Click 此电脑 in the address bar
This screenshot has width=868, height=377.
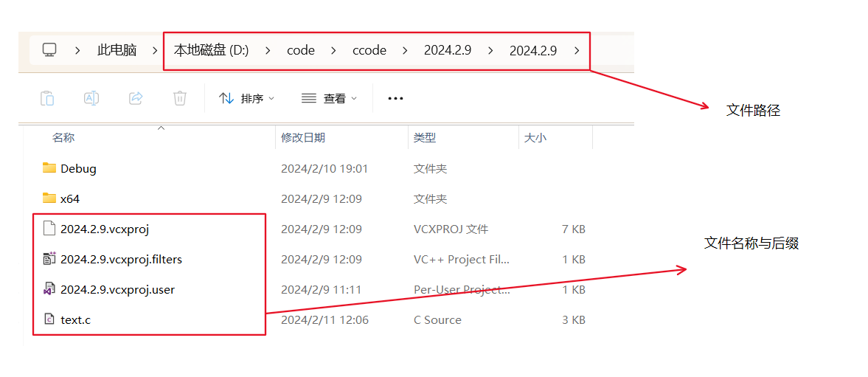click(117, 50)
